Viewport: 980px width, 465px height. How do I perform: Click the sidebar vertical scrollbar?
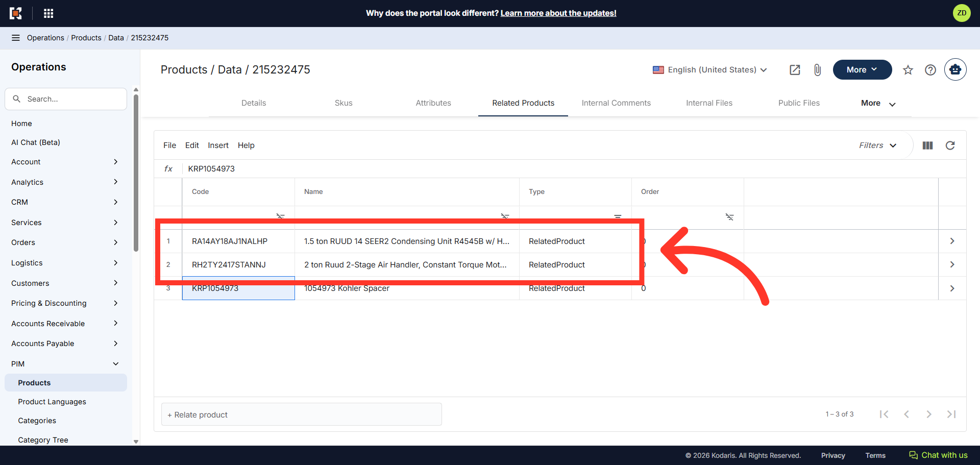[x=136, y=174]
